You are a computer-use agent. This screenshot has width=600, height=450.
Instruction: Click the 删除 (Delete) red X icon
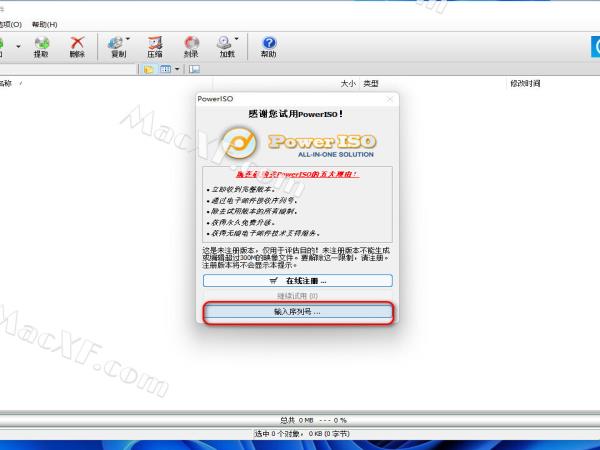click(x=77, y=42)
